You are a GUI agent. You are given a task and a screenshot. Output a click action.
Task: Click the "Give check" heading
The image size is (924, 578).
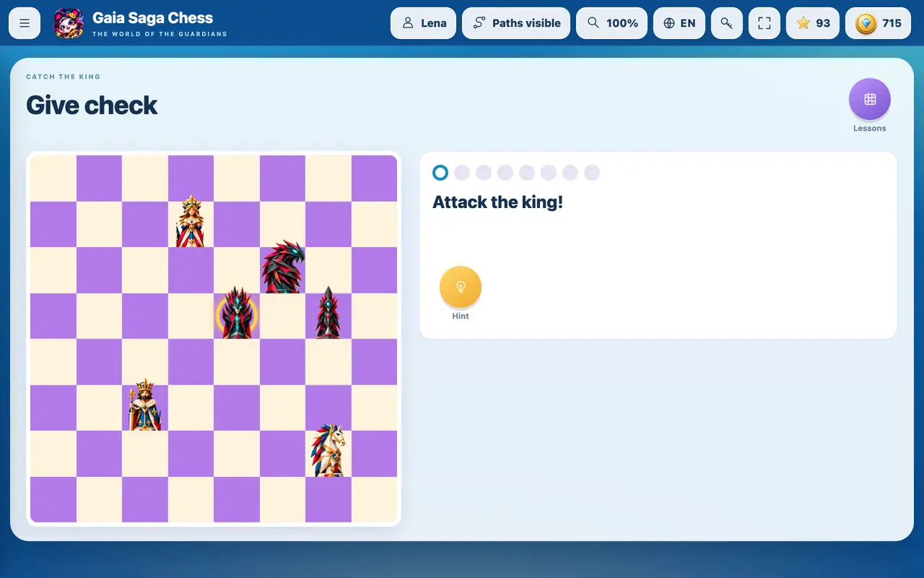click(92, 105)
